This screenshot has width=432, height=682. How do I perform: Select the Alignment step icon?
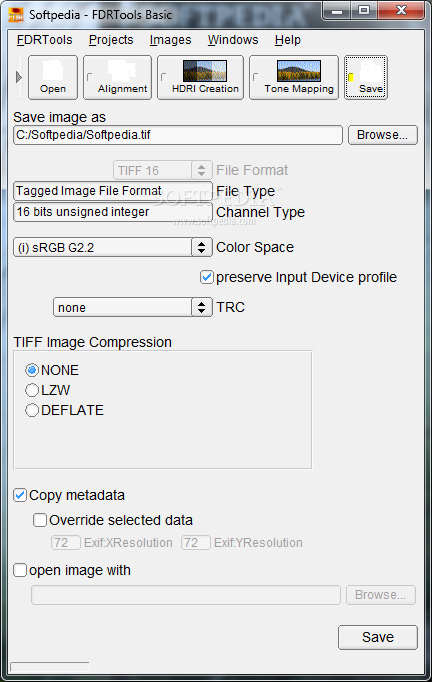(117, 77)
